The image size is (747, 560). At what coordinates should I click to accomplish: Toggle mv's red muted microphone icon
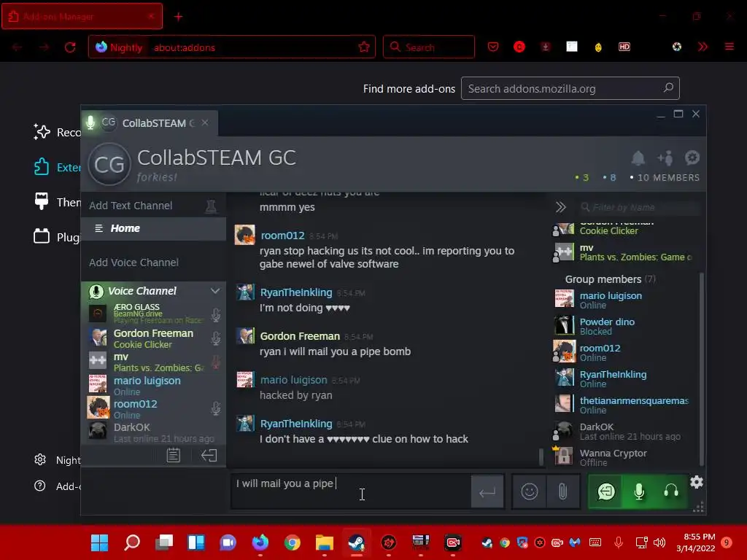216,362
